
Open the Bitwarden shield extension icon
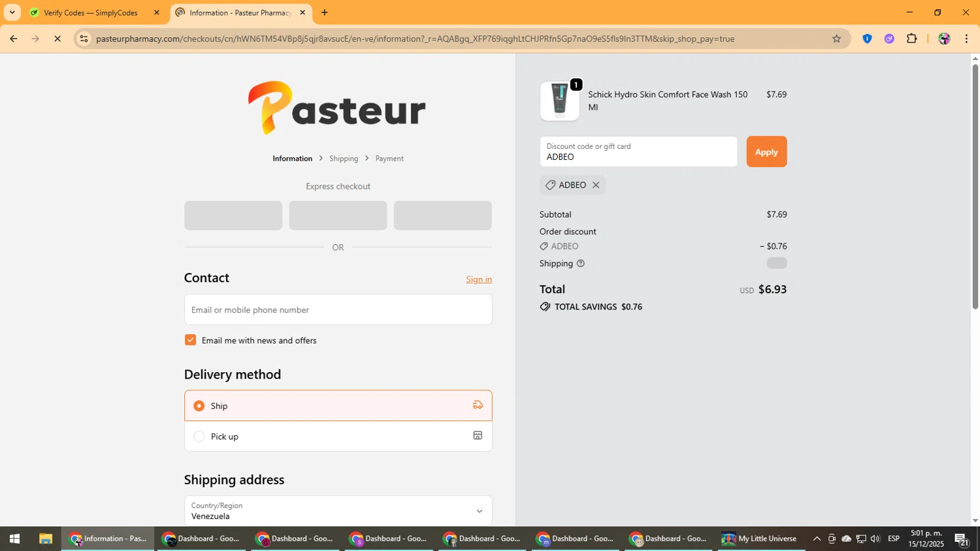pos(867,39)
